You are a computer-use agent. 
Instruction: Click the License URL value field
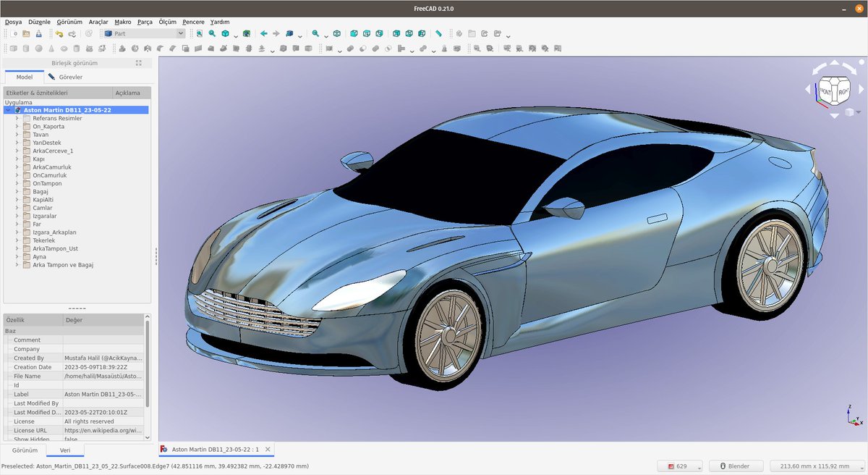(103, 430)
